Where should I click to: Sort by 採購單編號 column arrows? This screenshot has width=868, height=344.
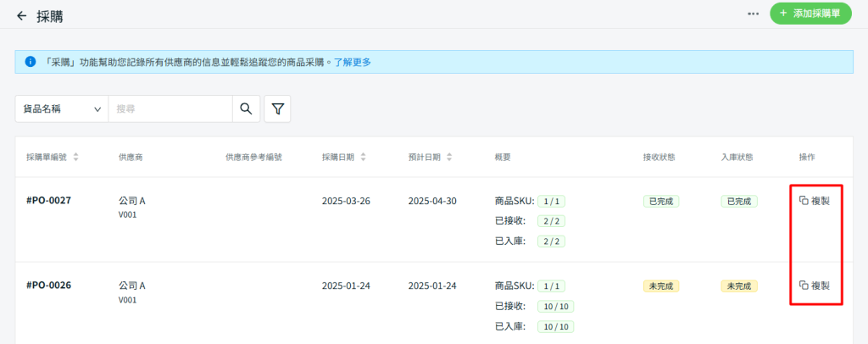click(x=76, y=158)
